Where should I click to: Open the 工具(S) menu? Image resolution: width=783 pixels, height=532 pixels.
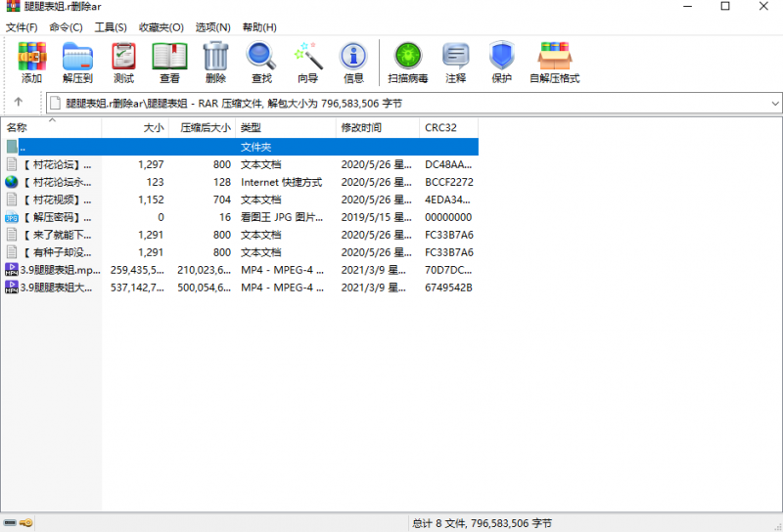(x=111, y=27)
